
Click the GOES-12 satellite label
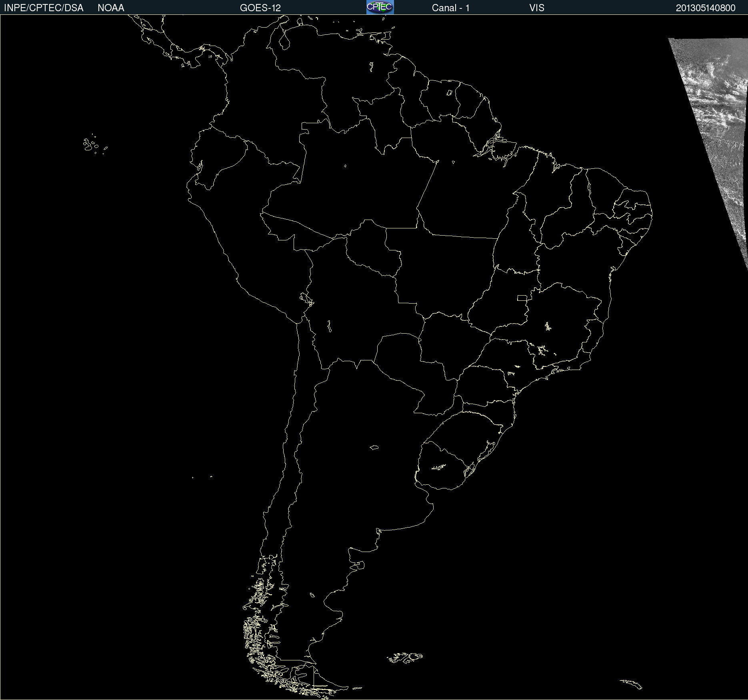tap(260, 8)
